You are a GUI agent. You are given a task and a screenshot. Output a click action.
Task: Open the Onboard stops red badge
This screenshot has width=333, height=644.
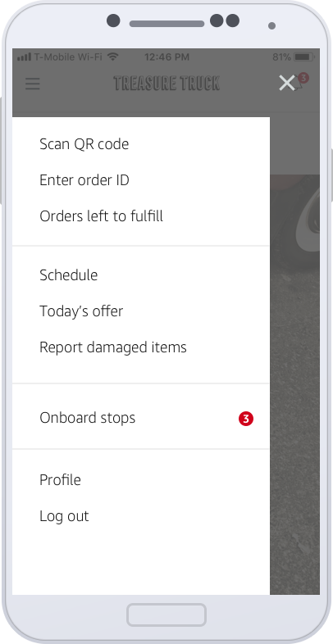click(246, 419)
